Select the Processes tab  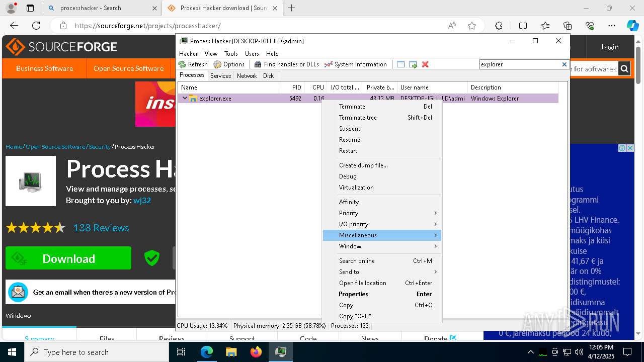coord(192,75)
